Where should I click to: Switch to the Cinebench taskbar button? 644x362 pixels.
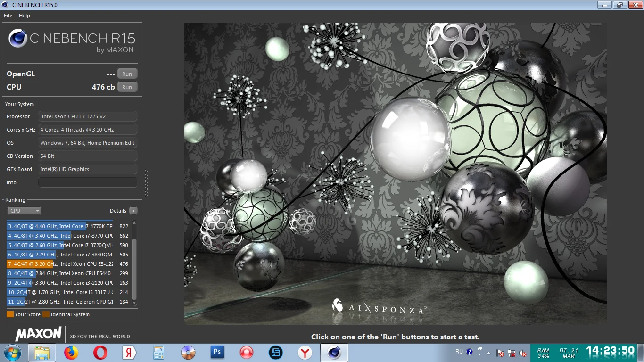tap(334, 353)
